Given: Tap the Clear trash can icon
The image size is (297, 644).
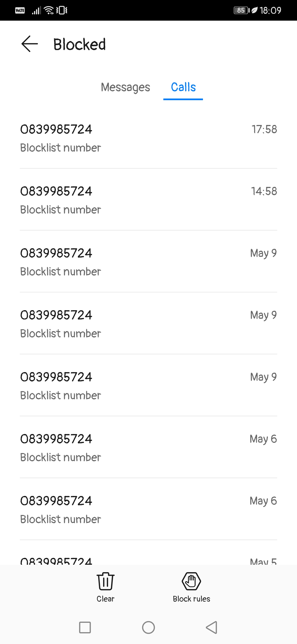Looking at the screenshot, I should [106, 581].
